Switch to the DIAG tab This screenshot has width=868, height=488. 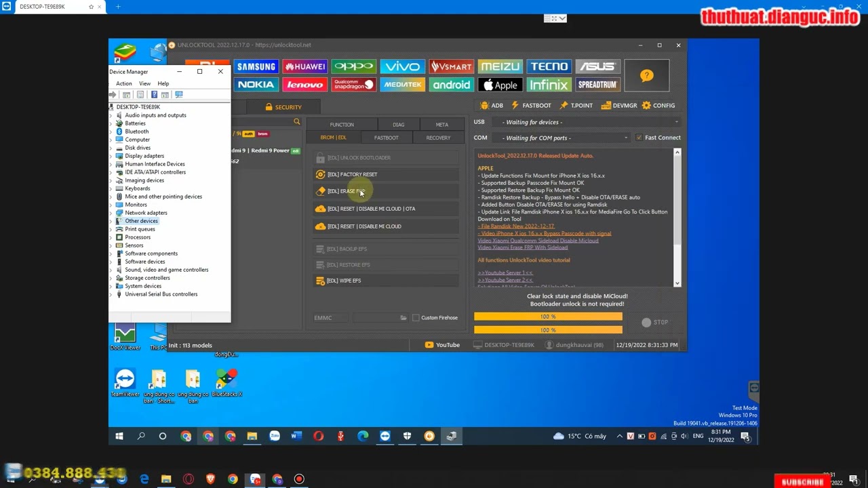click(x=399, y=125)
